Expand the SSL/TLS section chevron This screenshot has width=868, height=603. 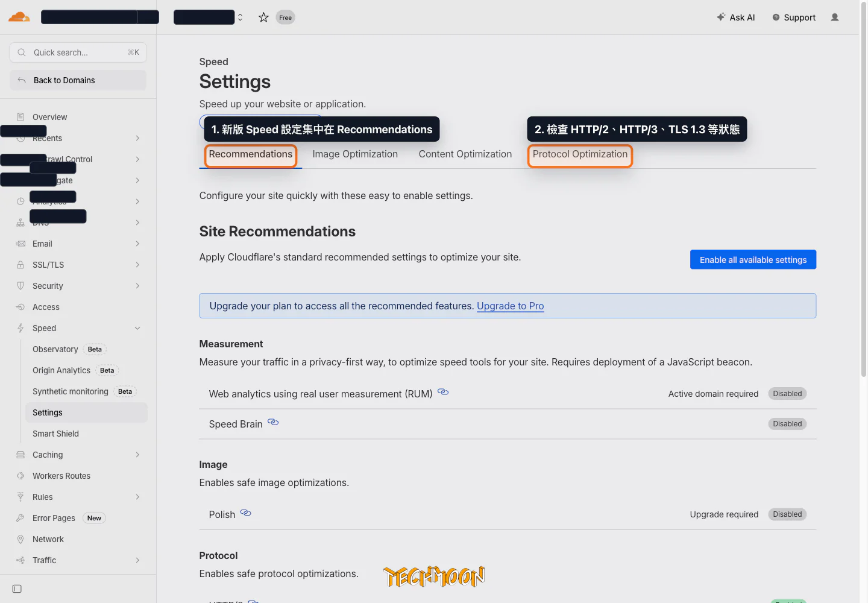(x=137, y=265)
